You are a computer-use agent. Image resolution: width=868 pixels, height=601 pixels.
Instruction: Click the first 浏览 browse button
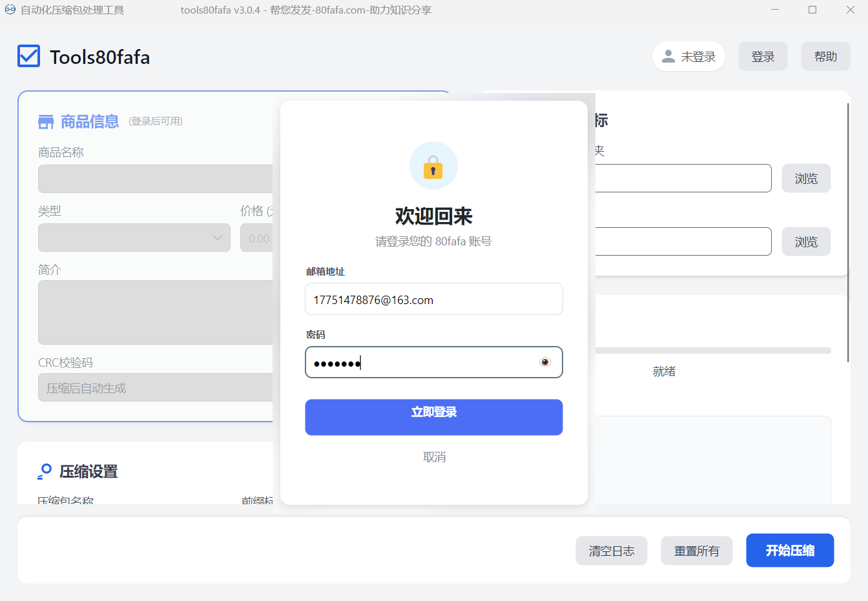pyautogui.click(x=806, y=179)
